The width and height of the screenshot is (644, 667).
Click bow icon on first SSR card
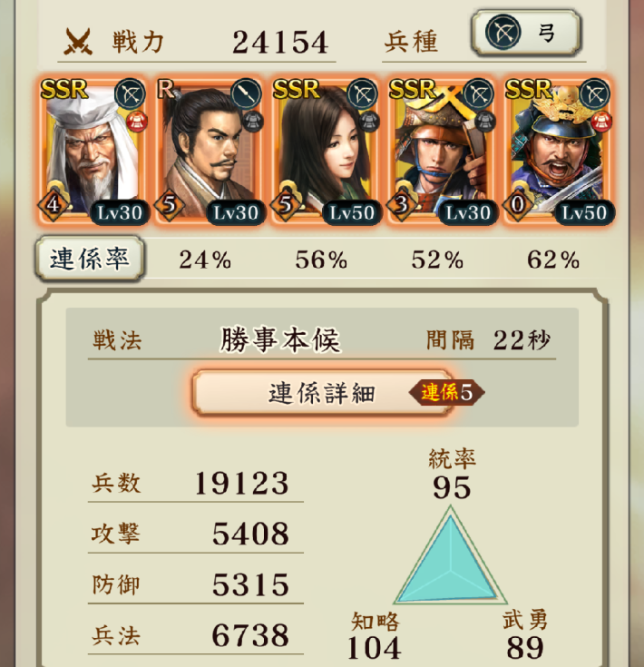(x=130, y=93)
